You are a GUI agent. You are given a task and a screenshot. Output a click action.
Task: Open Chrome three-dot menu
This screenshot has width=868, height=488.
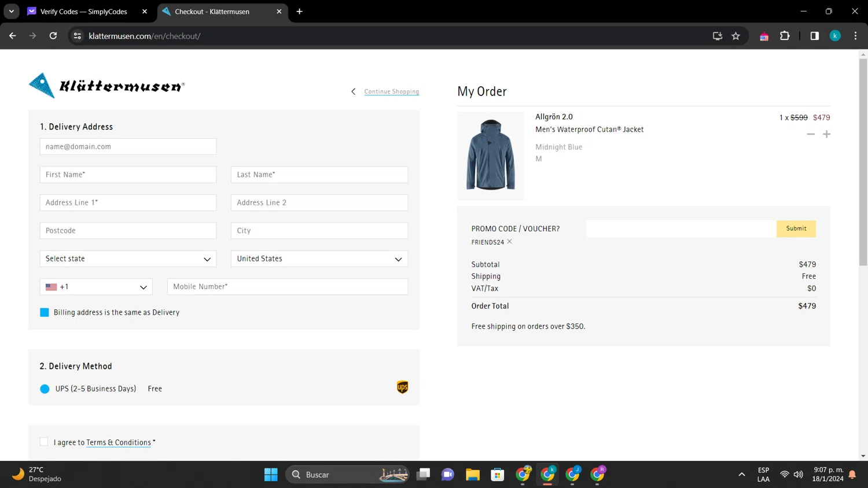tap(855, 36)
